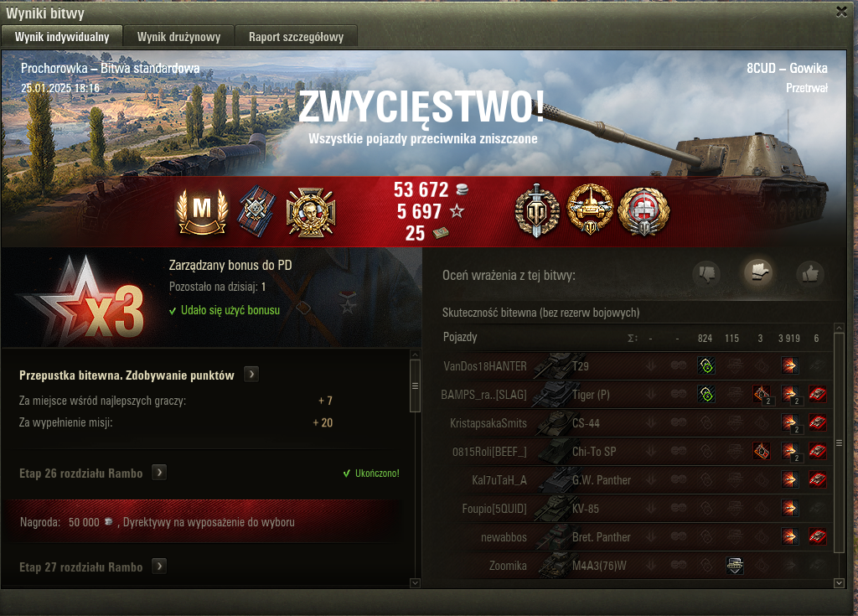Open the Raport szczegółowy tab
This screenshot has width=858, height=616.
[296, 37]
